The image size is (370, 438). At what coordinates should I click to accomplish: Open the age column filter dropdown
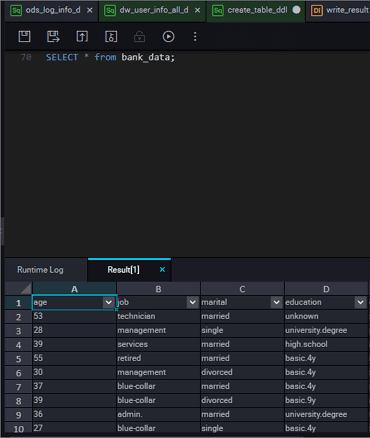(109, 302)
